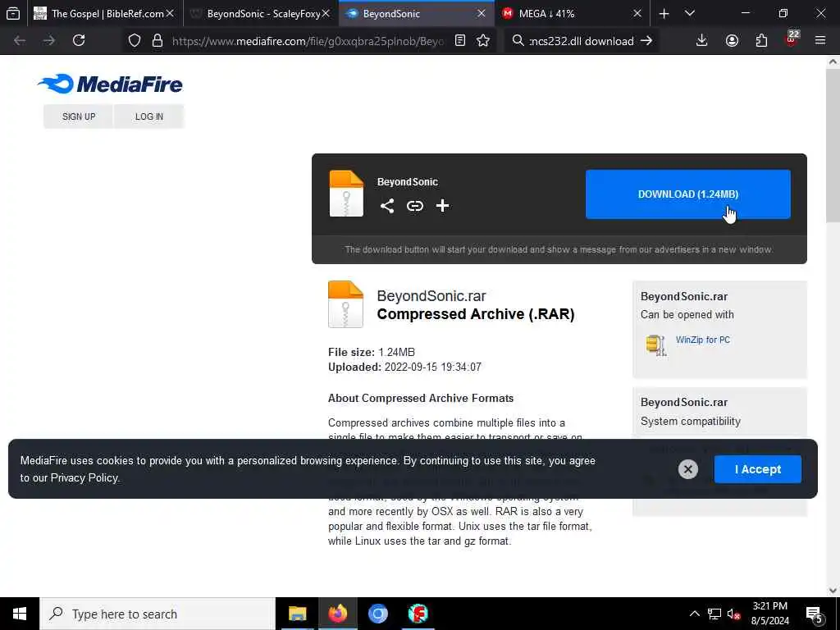Go forward to next page

point(49,40)
